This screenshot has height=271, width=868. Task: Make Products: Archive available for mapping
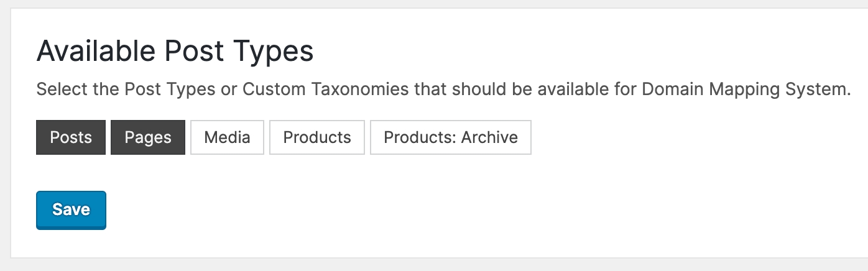(451, 137)
